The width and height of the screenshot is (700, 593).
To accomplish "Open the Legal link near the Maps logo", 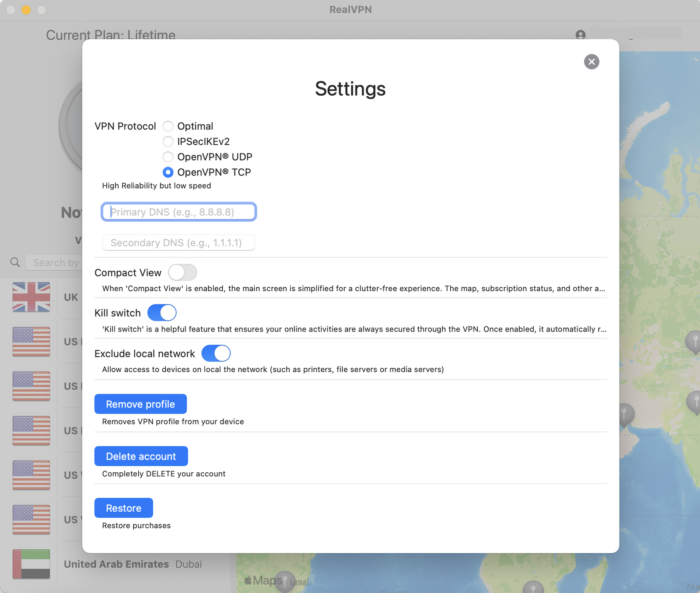I will pyautogui.click(x=299, y=581).
